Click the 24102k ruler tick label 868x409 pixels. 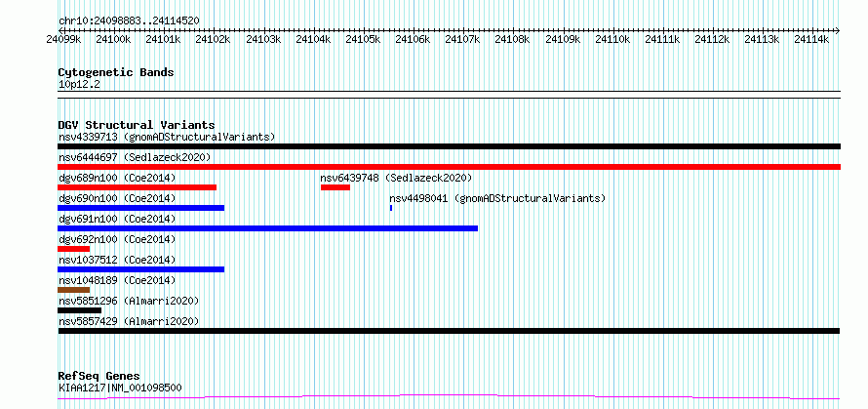point(214,39)
